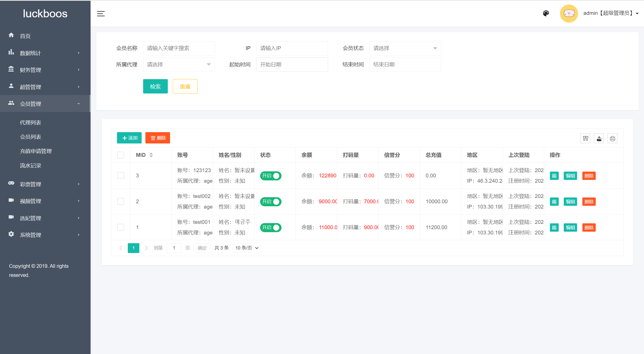This screenshot has width=644, height=354.
Task: Click the 开始日期 start date field
Action: pos(292,65)
